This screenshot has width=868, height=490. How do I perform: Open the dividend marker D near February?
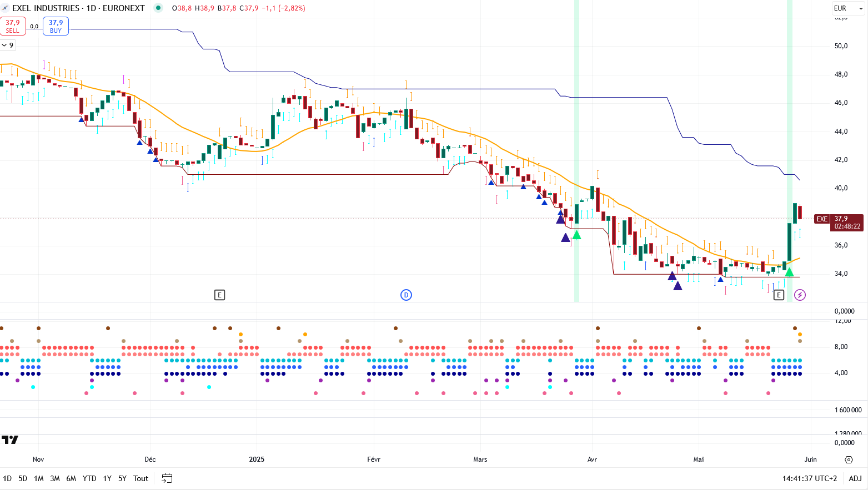pyautogui.click(x=406, y=295)
